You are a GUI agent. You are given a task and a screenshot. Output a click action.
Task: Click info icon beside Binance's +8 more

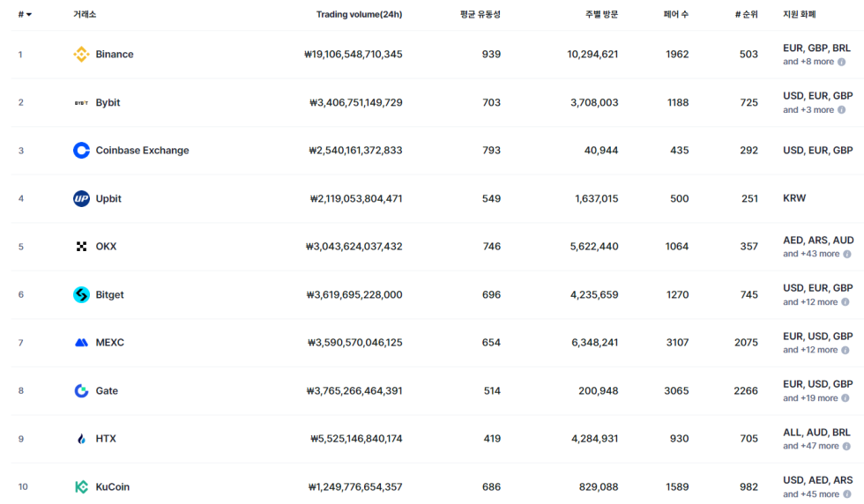point(842,63)
